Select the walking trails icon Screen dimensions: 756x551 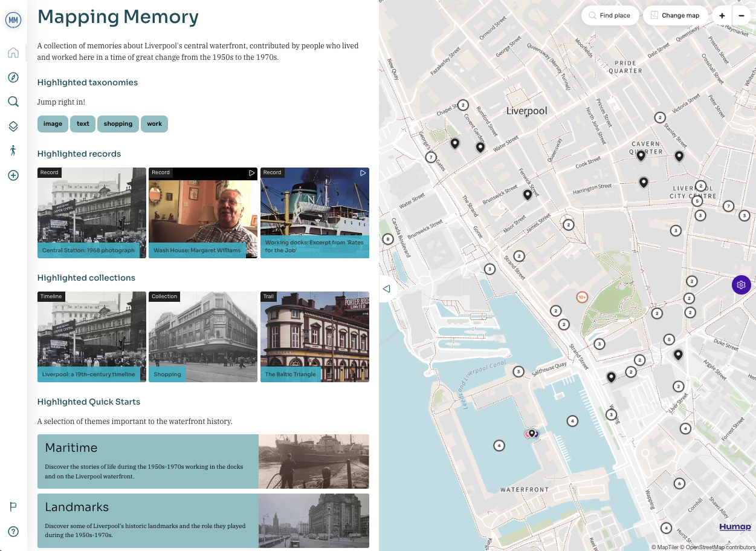(x=13, y=151)
